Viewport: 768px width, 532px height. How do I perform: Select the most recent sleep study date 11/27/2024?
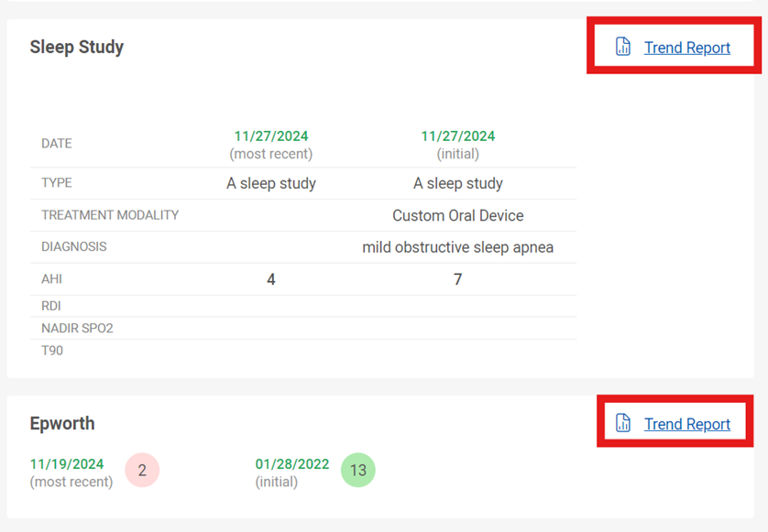[x=271, y=136]
